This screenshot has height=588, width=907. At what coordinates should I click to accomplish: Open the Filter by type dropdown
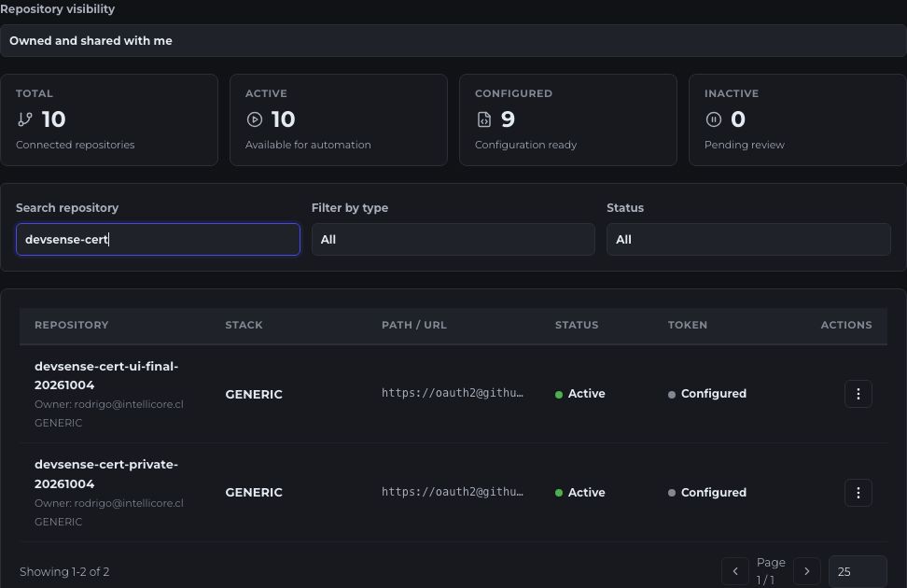click(453, 240)
